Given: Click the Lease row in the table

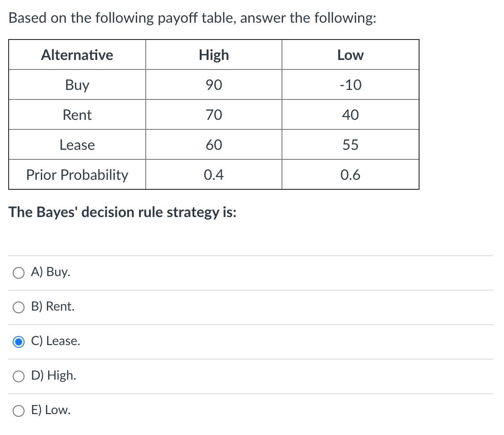Looking at the screenshot, I should point(77,145).
